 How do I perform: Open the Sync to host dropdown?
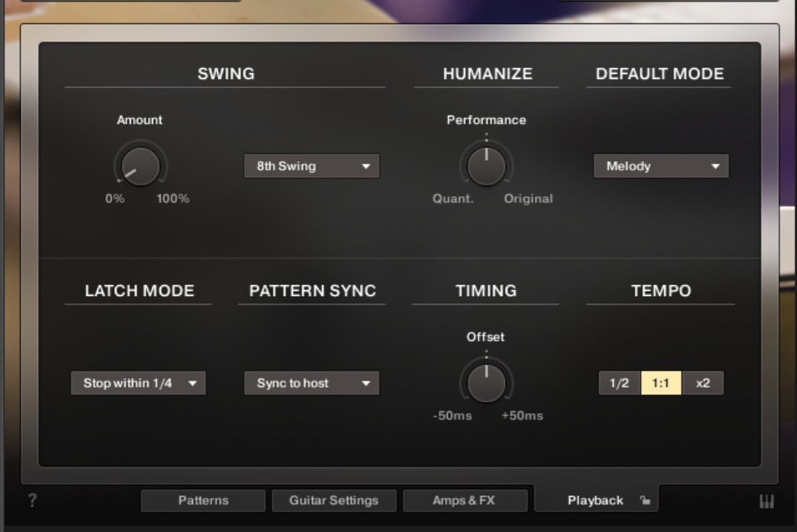[x=312, y=382]
